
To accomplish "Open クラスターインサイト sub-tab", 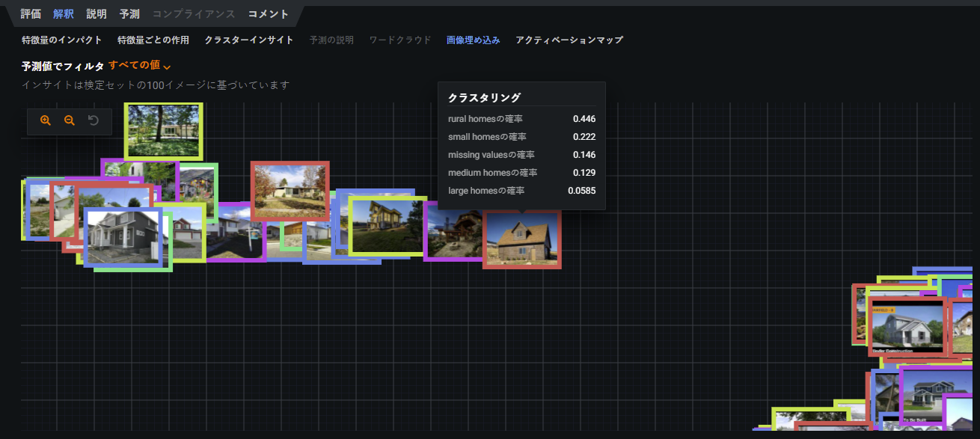I will (x=249, y=40).
